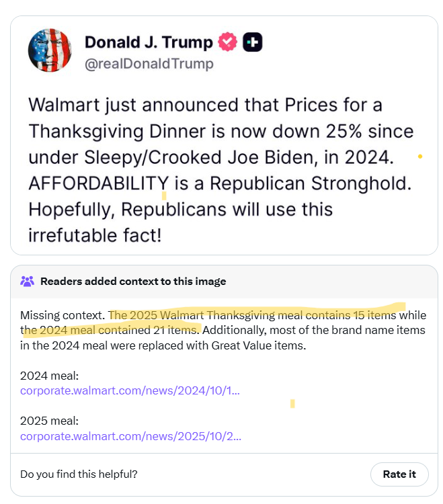This screenshot has height=504, width=443.
Task: Click the "Readers added context to this image" header
Action: pos(133,282)
